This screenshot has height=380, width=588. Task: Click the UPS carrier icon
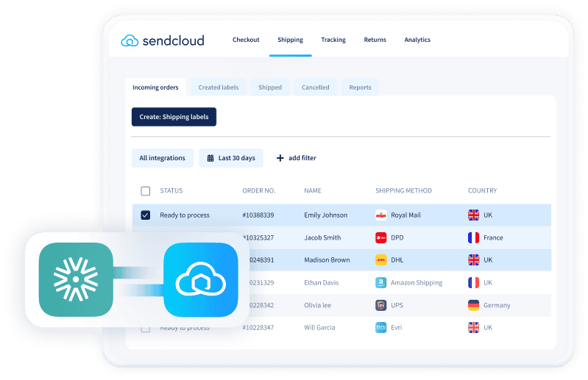[381, 305]
